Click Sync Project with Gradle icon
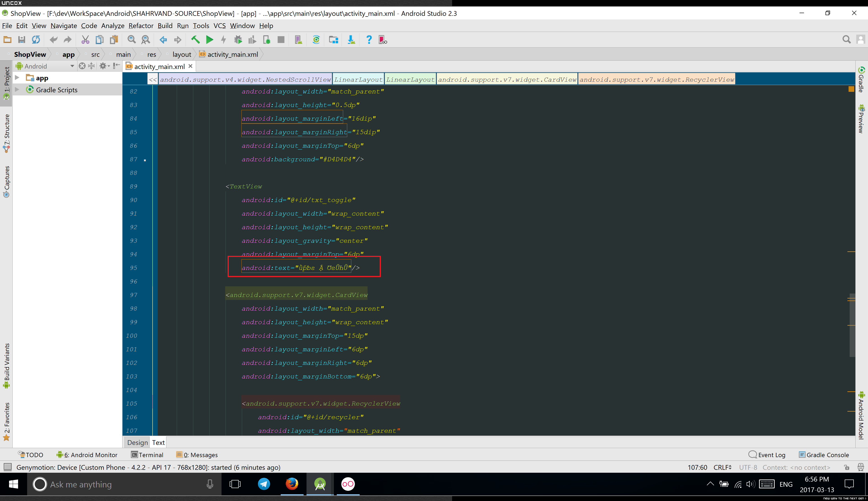Viewport: 868px width, 501px height. [316, 40]
